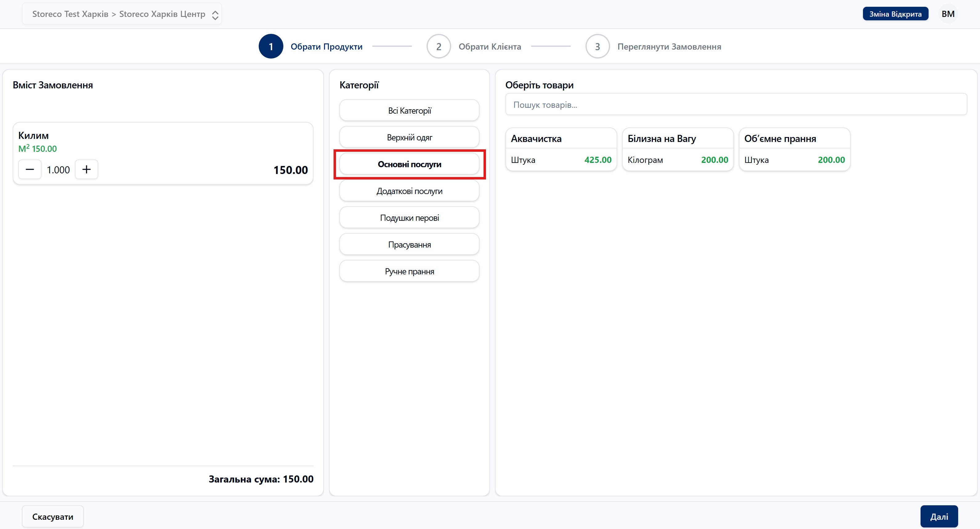Click the minus quantity button for Килим
The height and width of the screenshot is (529, 980).
30,170
